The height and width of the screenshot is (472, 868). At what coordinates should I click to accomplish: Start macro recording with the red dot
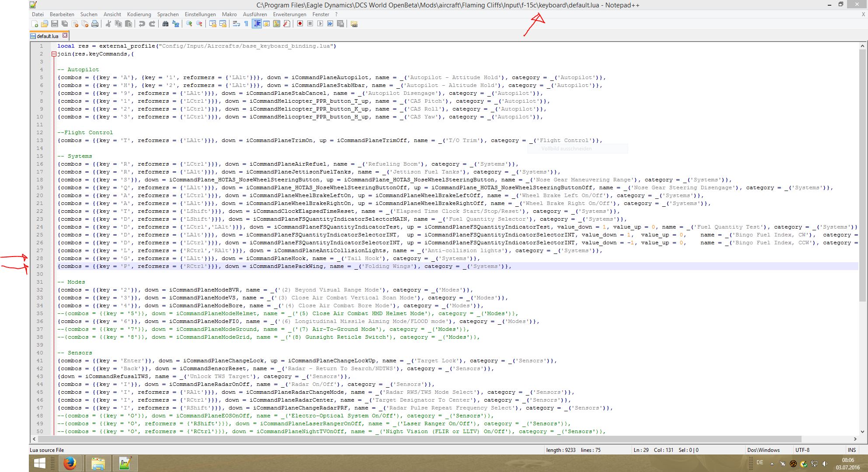[x=300, y=24]
